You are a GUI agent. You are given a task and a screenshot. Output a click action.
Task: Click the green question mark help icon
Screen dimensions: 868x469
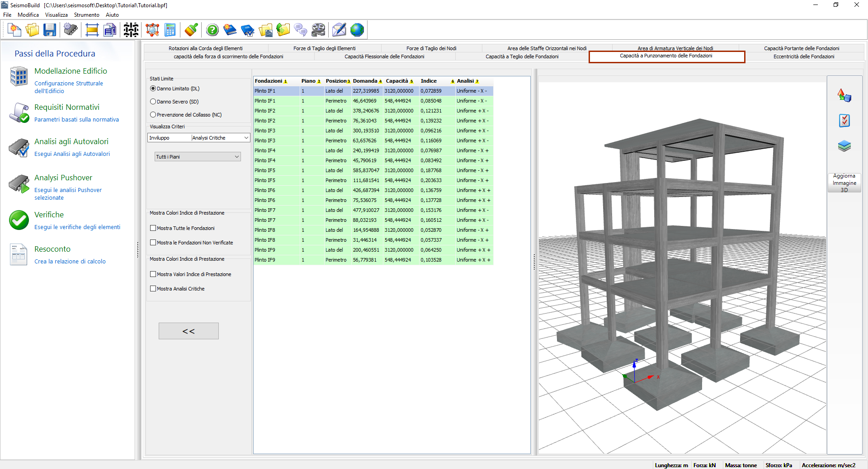coord(212,30)
